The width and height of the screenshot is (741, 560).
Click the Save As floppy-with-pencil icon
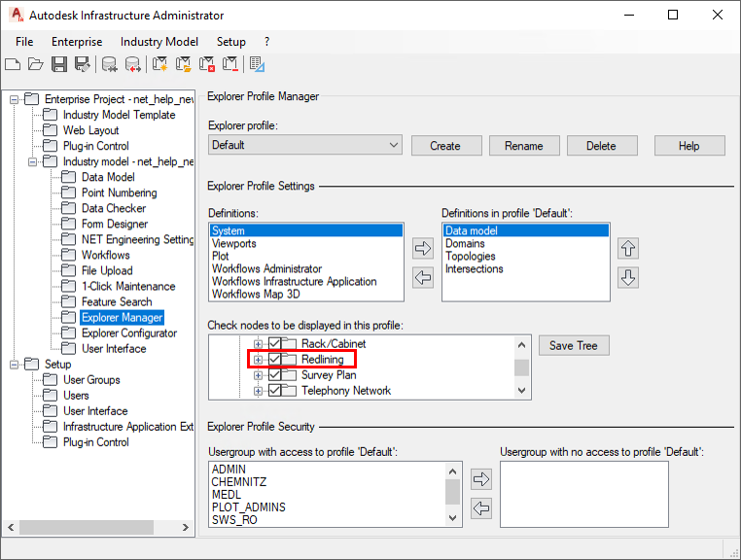[83, 64]
